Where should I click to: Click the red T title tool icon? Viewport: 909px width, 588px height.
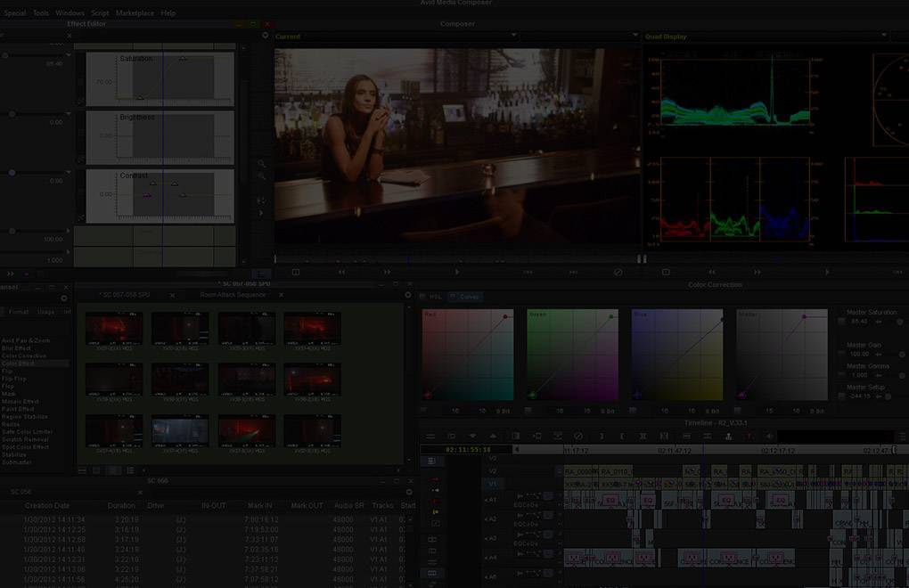point(749,436)
